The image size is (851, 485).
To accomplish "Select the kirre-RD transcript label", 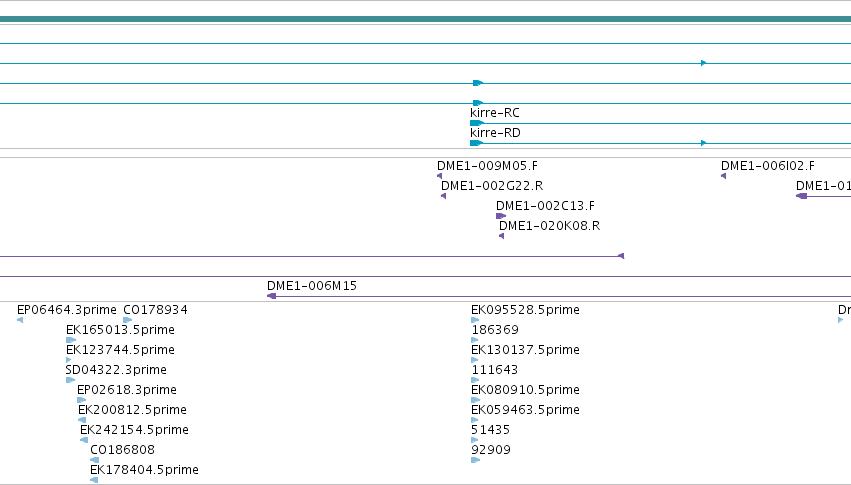I will pyautogui.click(x=495, y=133).
